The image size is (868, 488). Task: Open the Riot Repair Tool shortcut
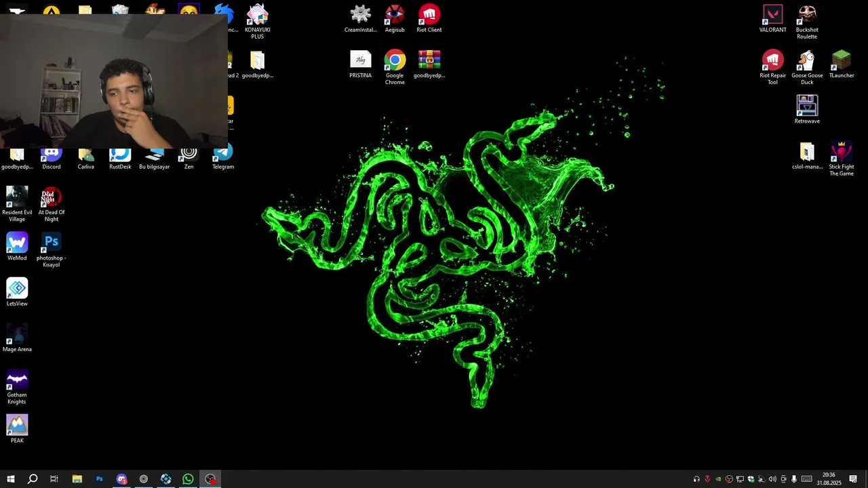pos(772,67)
